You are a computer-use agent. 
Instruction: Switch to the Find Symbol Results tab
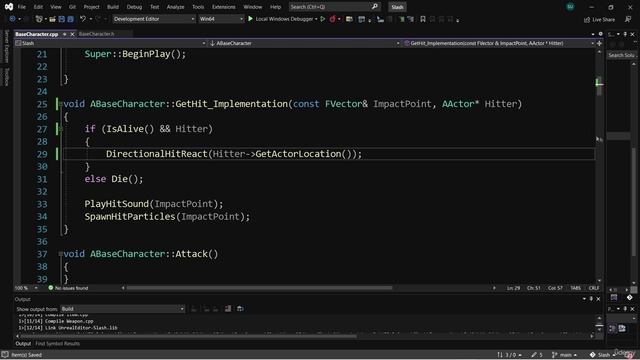(58, 344)
